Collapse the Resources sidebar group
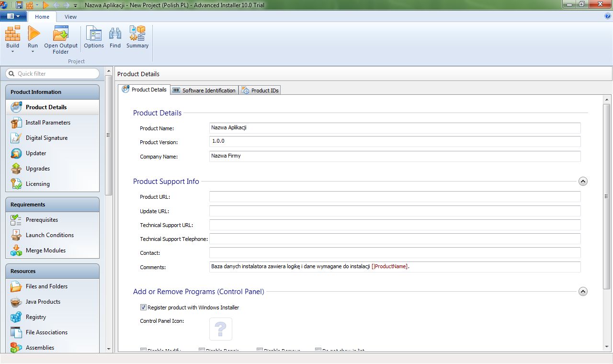The height and width of the screenshot is (364, 613). coord(53,271)
